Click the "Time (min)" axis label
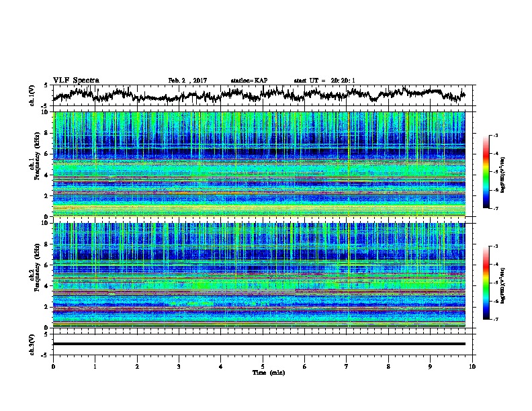 [269, 373]
